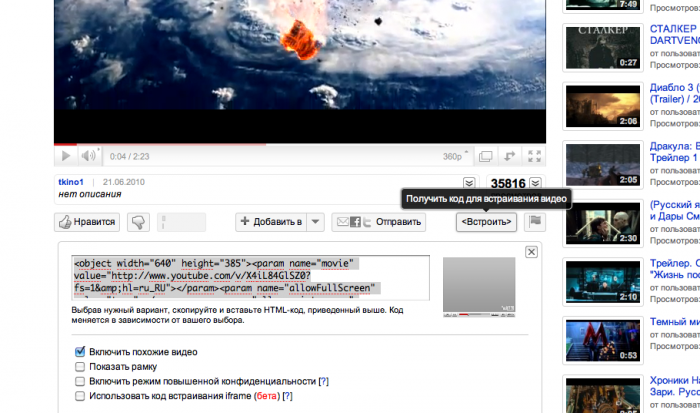Viewport: 700px width, 413px height.
Task: Click the Нравится like button
Action: pyautogui.click(x=87, y=222)
